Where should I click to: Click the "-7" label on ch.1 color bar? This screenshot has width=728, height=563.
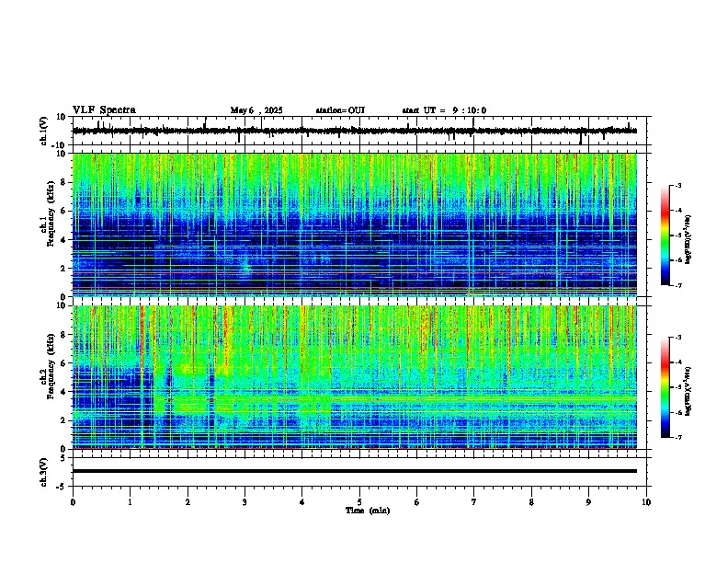(x=678, y=285)
